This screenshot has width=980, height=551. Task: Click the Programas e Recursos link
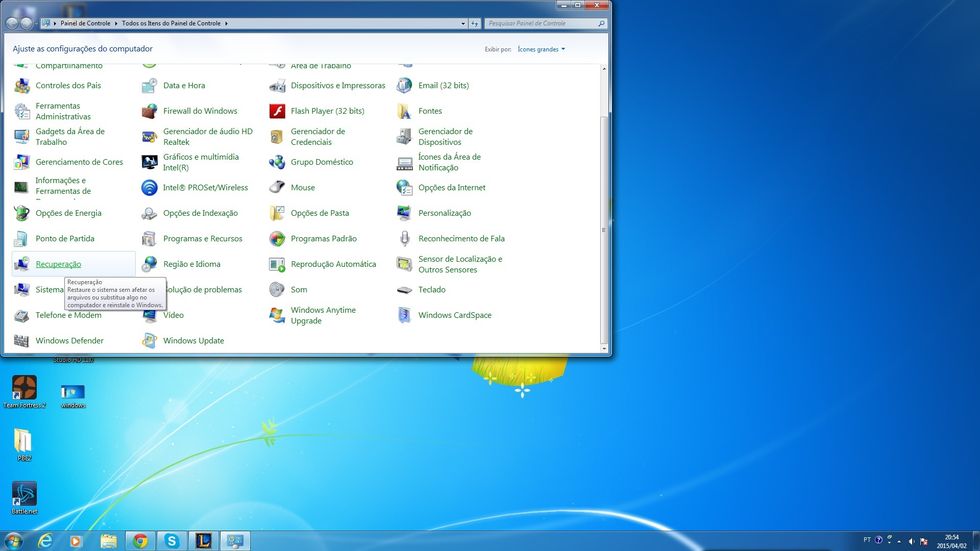tap(202, 239)
